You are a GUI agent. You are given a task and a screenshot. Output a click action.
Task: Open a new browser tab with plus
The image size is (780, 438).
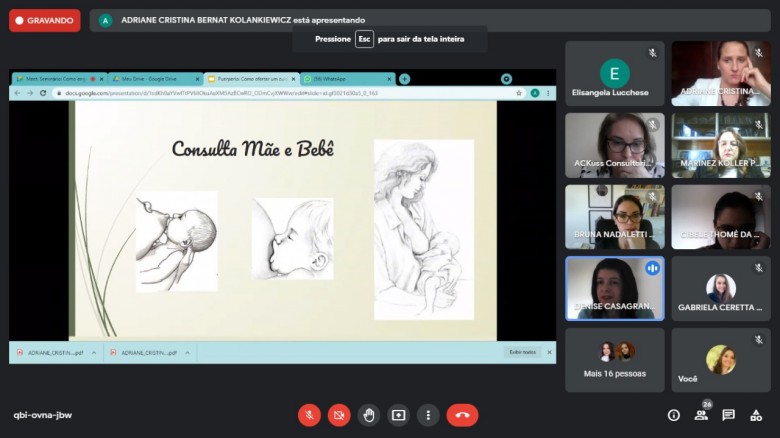pos(404,78)
